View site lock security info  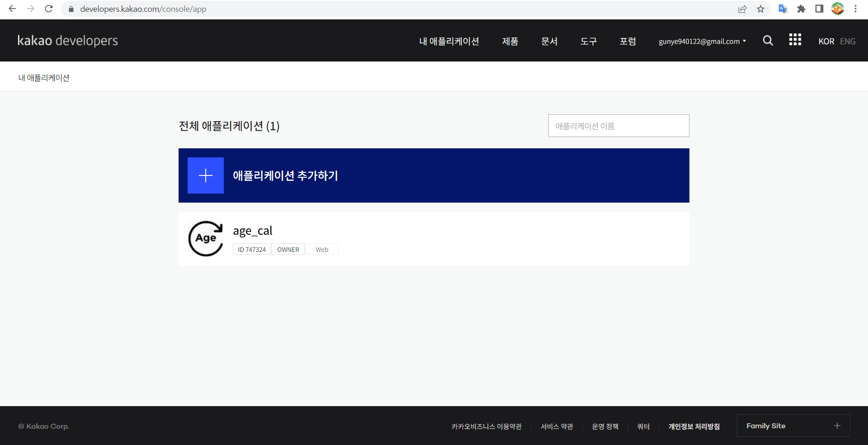pyautogui.click(x=71, y=9)
